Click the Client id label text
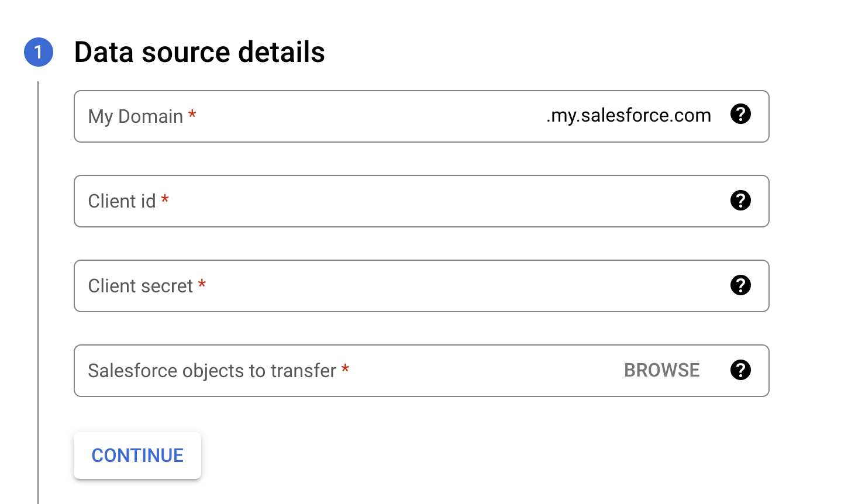The image size is (841, 504). point(121,201)
